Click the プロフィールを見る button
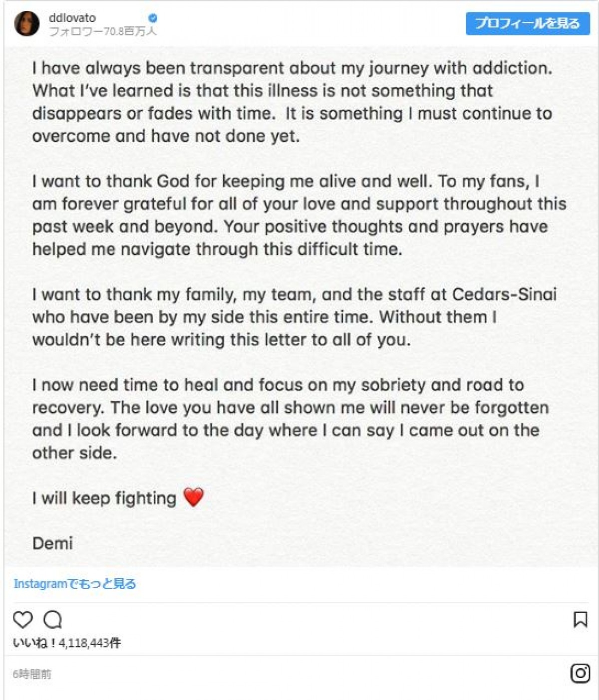The image size is (599, 700). pos(528,23)
